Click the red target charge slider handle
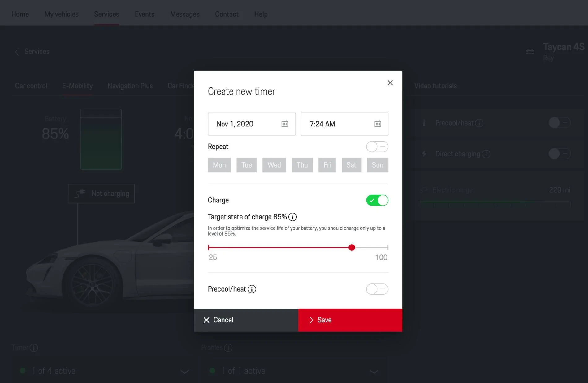Screen dimensions: 588x383 click(x=352, y=247)
